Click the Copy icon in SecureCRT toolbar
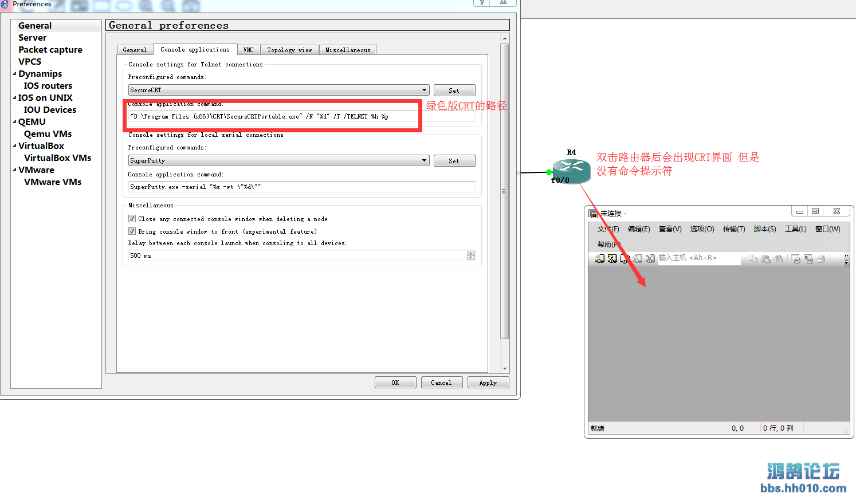 (x=753, y=259)
